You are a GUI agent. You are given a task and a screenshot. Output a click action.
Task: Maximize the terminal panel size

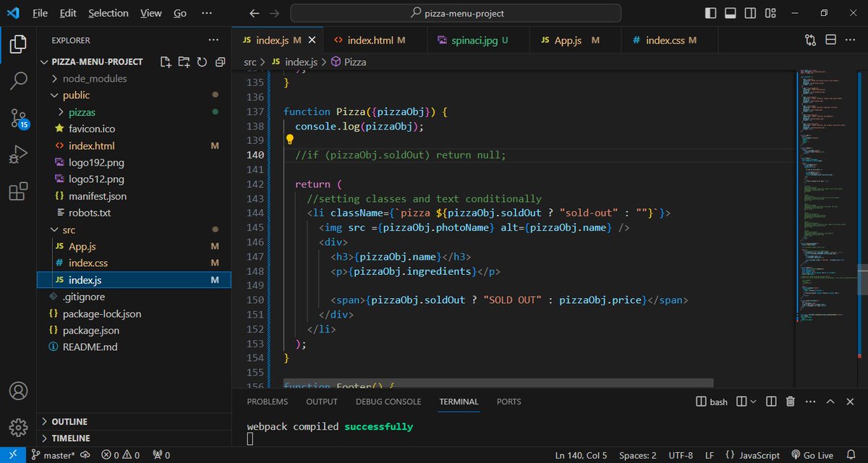point(830,402)
